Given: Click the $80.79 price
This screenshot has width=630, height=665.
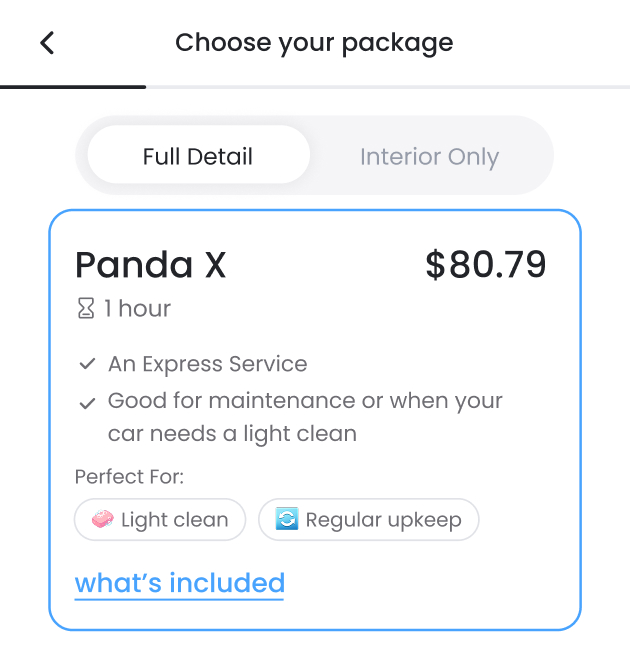Looking at the screenshot, I should (486, 265).
